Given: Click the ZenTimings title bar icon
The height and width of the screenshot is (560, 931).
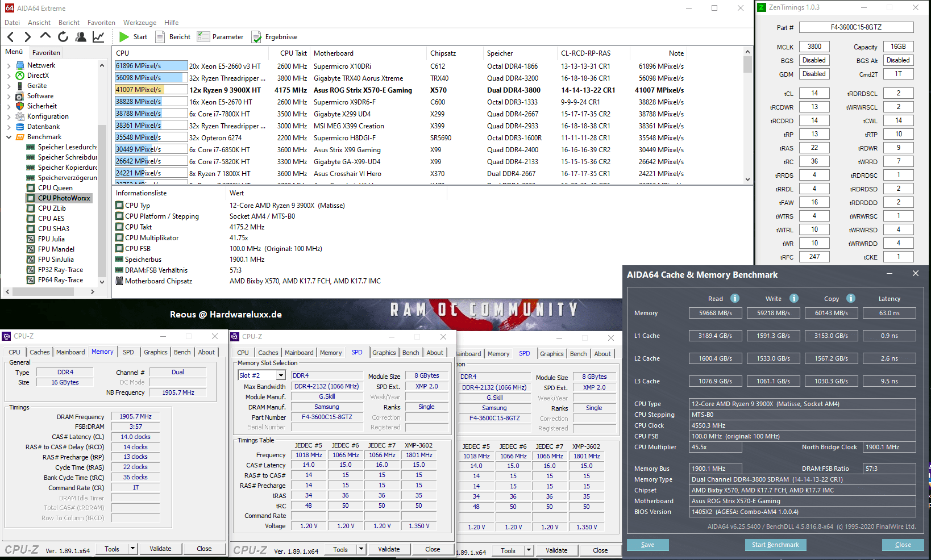Looking at the screenshot, I should (x=762, y=7).
